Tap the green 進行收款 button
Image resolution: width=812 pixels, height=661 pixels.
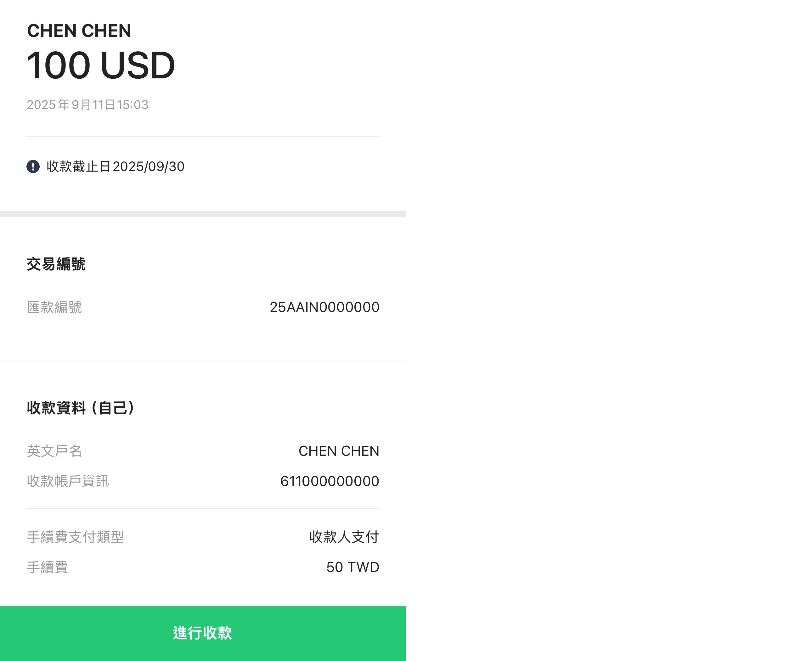203,634
